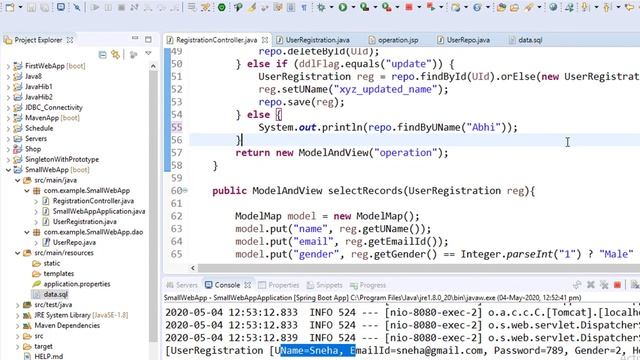Switch to the UserRepo.java editor tab
Image resolution: width=640 pixels, height=360 pixels.
[463, 40]
